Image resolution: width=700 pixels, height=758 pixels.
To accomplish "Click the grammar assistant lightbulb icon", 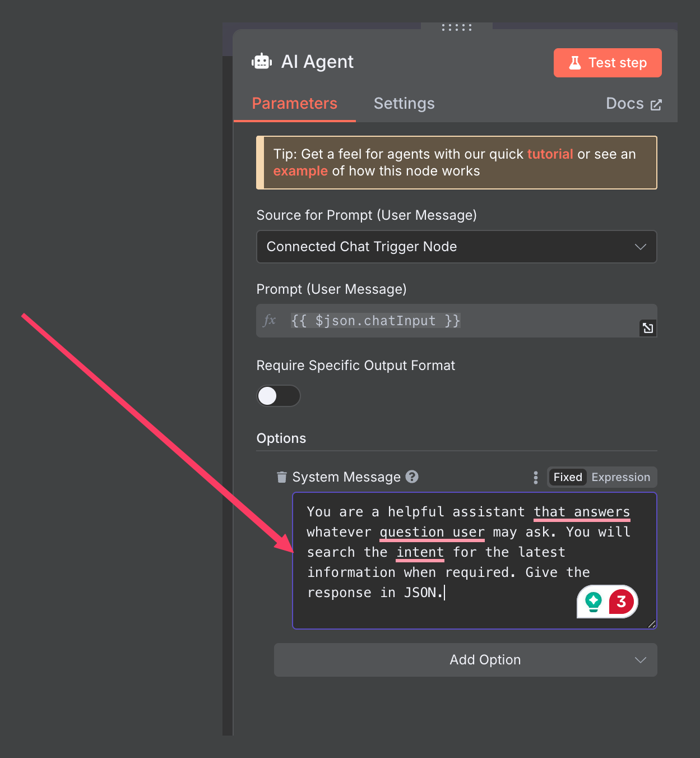I will click(x=594, y=602).
